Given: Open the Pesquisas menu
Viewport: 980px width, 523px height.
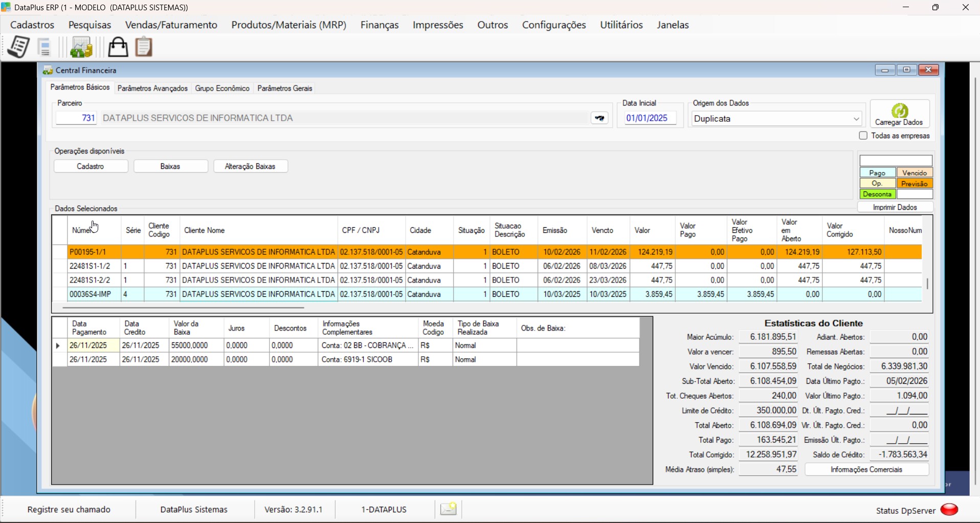Looking at the screenshot, I should point(90,25).
